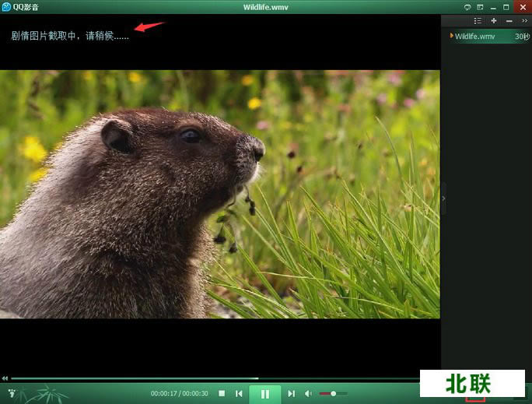Open playlist view mode list icon
Screen dimensions: 532x404
[478, 21]
